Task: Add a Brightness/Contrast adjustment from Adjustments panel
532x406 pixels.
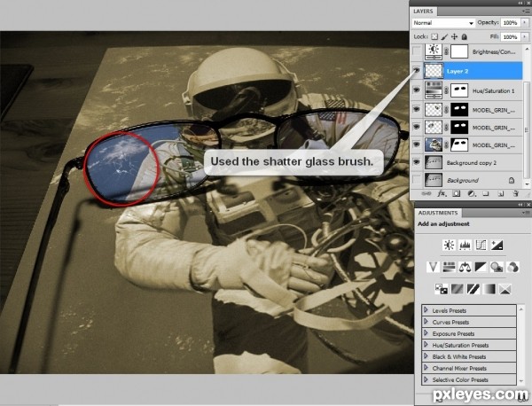Action: tap(449, 245)
